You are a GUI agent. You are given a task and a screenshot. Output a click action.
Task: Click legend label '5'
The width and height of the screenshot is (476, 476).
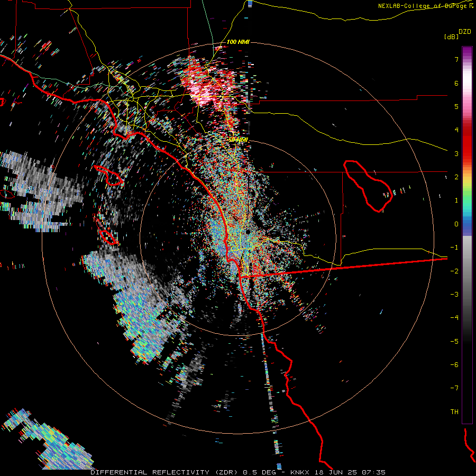click(x=456, y=106)
